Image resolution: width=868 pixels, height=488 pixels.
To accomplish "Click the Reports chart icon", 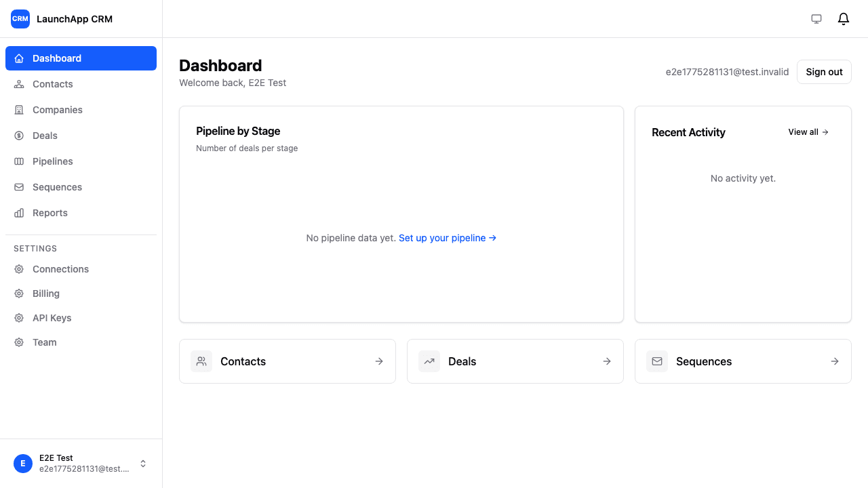I will (x=19, y=213).
